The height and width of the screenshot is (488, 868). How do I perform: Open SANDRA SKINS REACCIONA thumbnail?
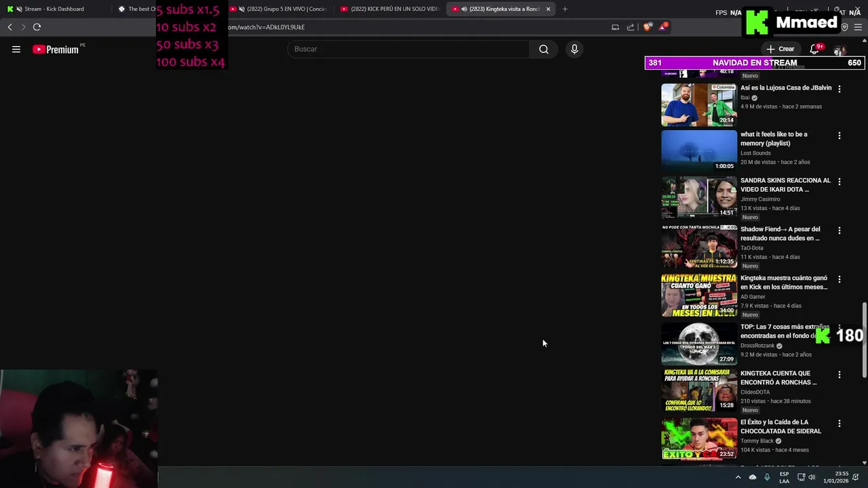[x=699, y=197]
